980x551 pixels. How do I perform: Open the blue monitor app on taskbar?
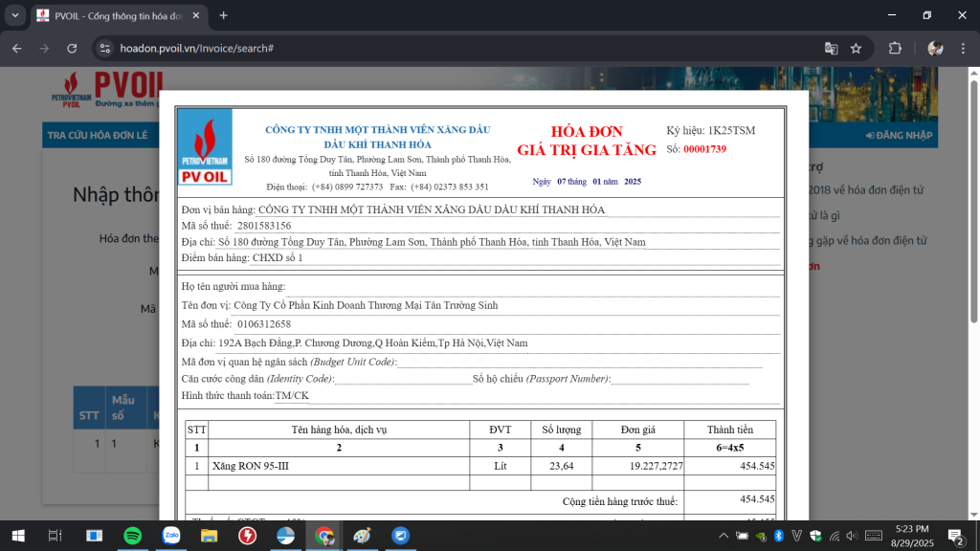click(401, 536)
